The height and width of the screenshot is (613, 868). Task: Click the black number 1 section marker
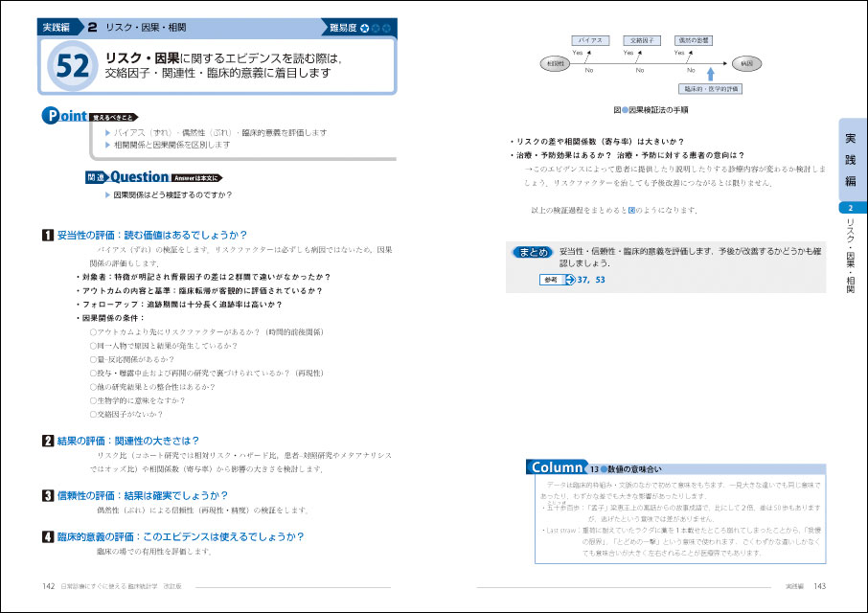click(x=48, y=235)
